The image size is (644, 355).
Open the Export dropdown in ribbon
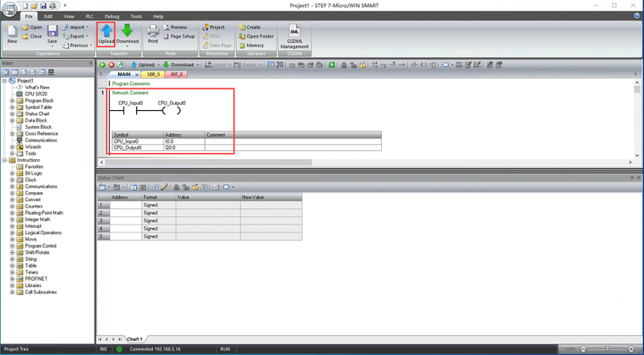pyautogui.click(x=76, y=36)
